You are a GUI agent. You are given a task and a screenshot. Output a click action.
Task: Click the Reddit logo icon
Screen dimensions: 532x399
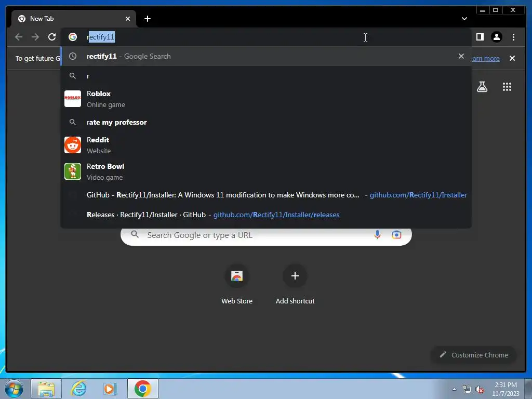(73, 145)
